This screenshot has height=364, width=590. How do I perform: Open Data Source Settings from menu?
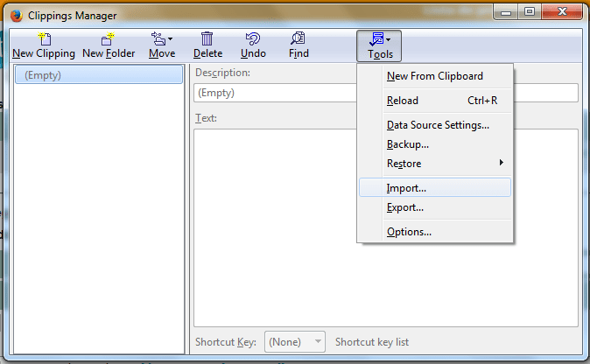click(438, 125)
